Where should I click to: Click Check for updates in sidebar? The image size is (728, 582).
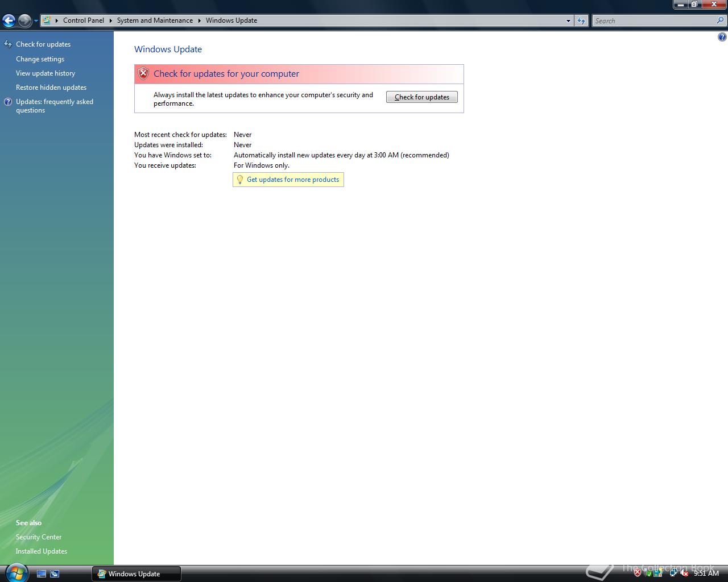pos(43,44)
